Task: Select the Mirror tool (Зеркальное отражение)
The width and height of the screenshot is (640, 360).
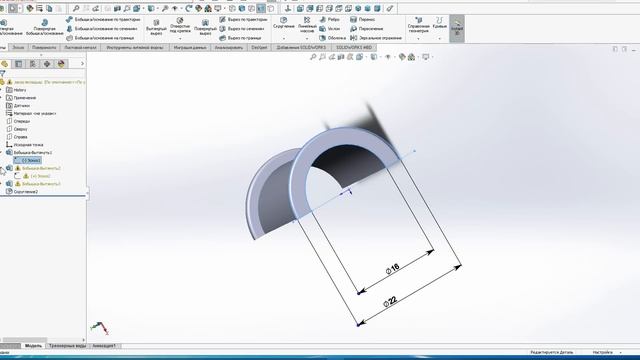Action: 376,38
